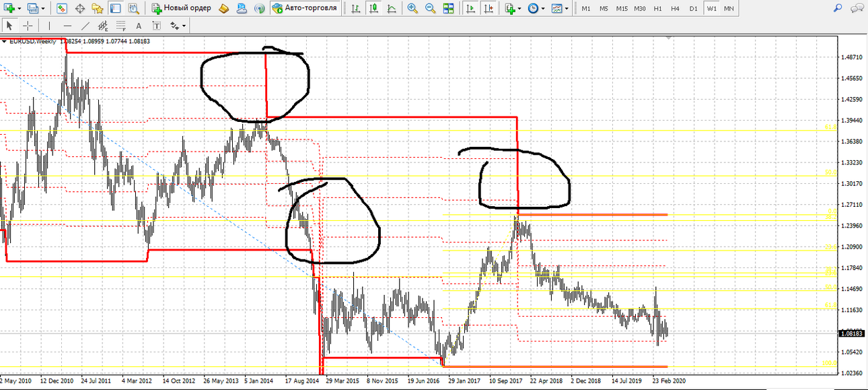Select the crosshair tool
This screenshot has height=390, width=868.
coord(28,26)
